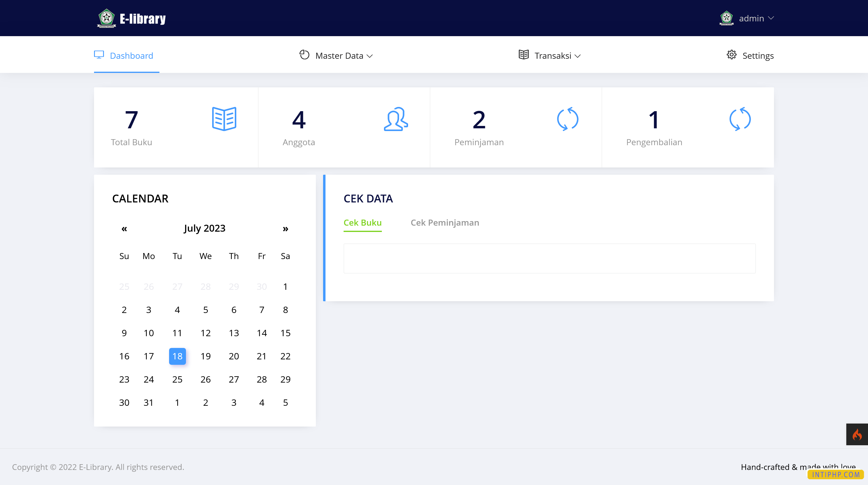Viewport: 868px width, 485px height.
Task: Click the Pengembalian refresh arrows icon
Action: coord(740,119)
